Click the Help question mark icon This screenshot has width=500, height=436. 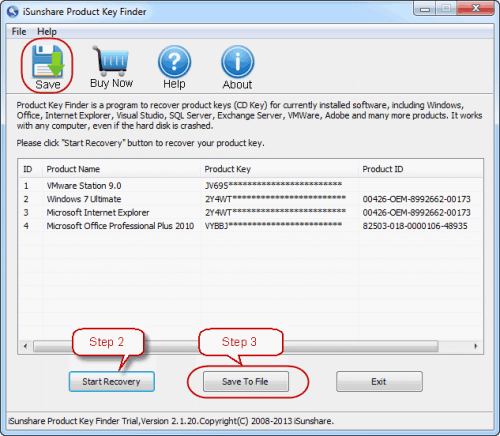pos(174,62)
